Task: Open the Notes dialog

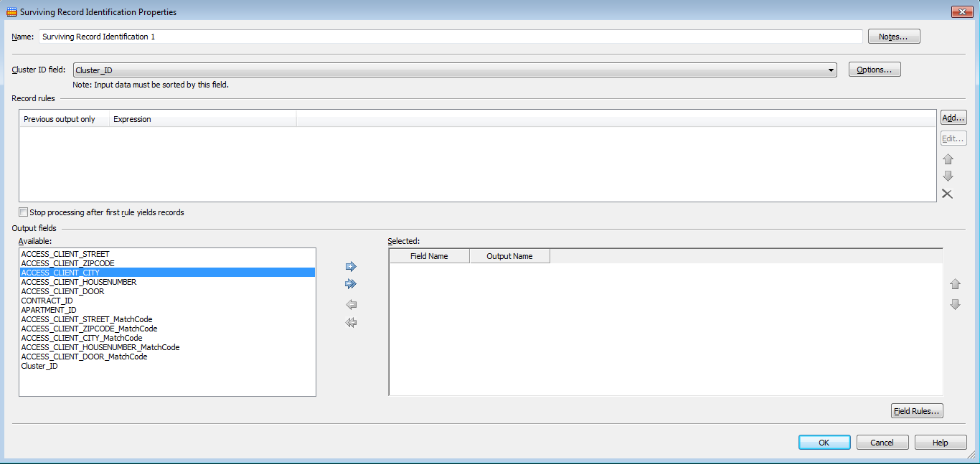Action: (x=893, y=36)
